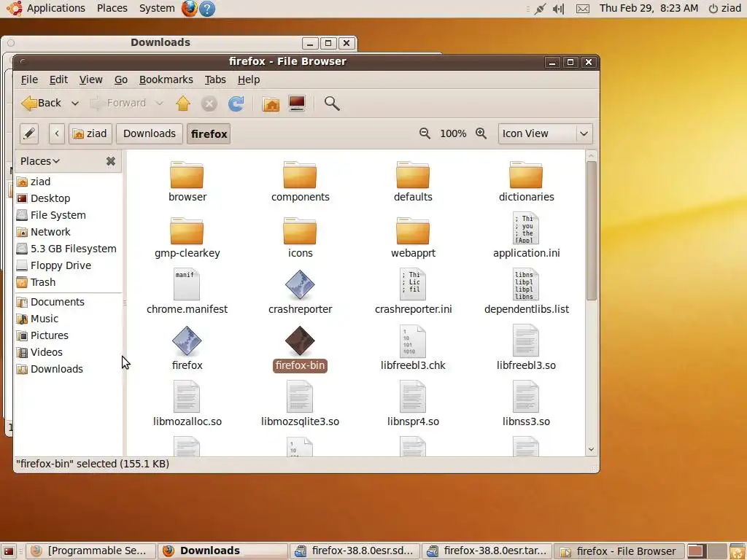
Task: Select the application.ini file icon
Action: click(526, 228)
